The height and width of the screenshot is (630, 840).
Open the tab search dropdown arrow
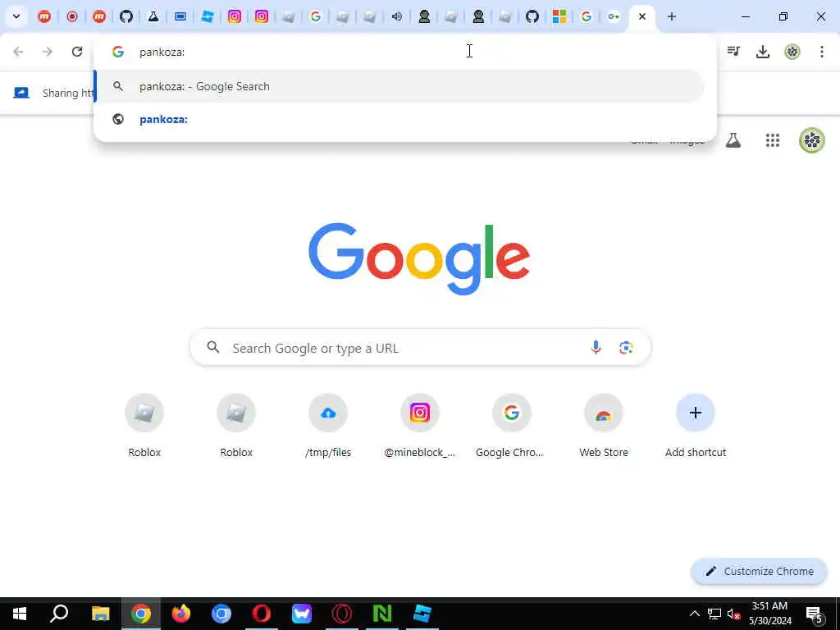point(16,16)
